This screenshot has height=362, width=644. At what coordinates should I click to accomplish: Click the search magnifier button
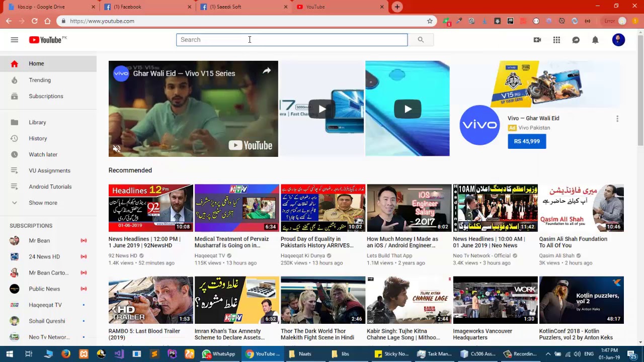tap(421, 40)
